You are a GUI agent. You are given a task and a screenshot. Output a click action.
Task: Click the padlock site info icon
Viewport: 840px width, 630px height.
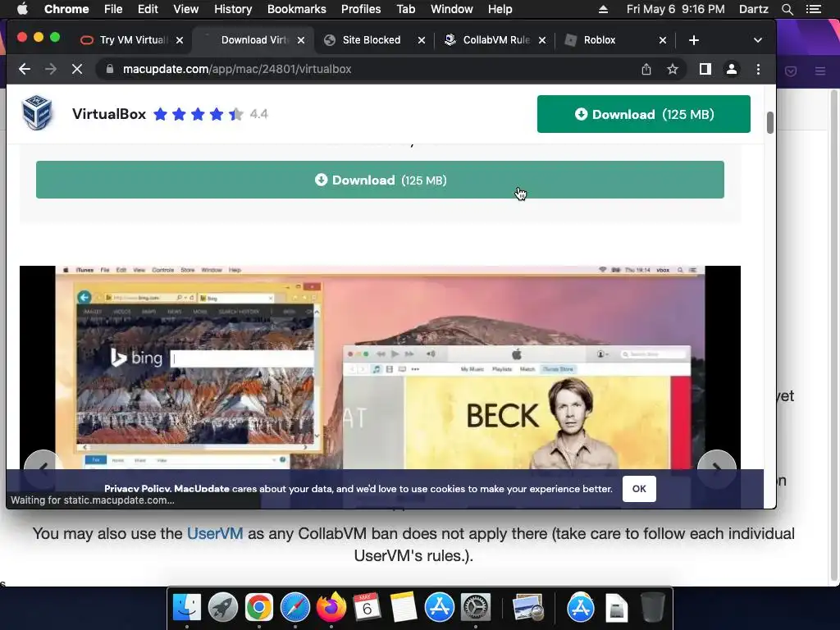110,69
